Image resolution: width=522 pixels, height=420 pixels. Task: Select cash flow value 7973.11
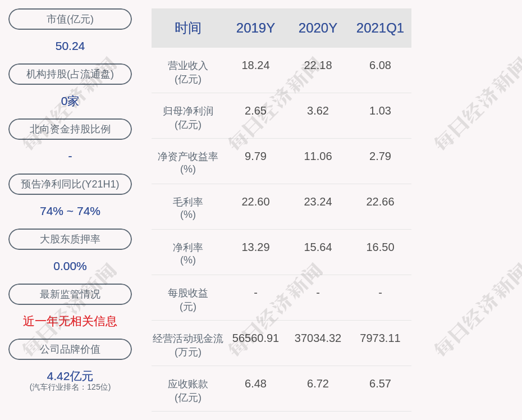[380, 338]
